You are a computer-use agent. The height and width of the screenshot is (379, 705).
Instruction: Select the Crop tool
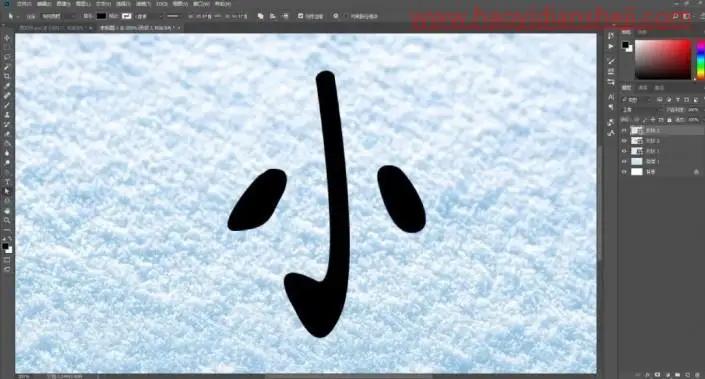pyautogui.click(x=7, y=76)
